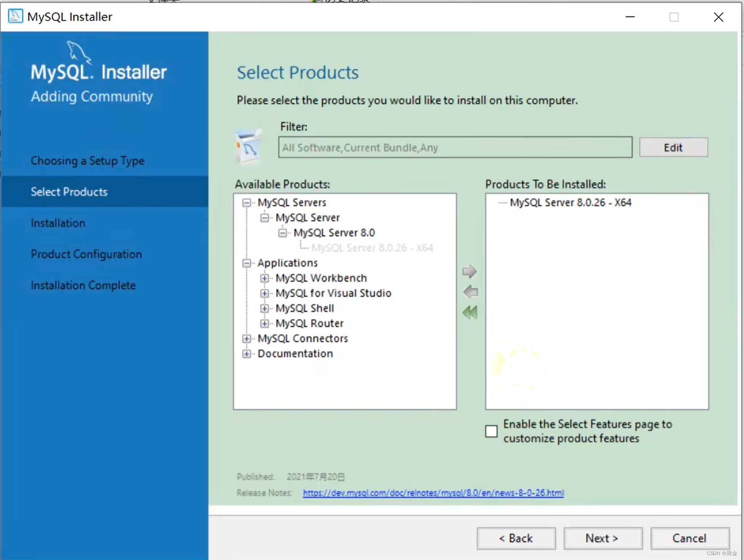Expand the MySQL Workbench tree node
Image resolution: width=744 pixels, height=560 pixels.
tap(265, 278)
